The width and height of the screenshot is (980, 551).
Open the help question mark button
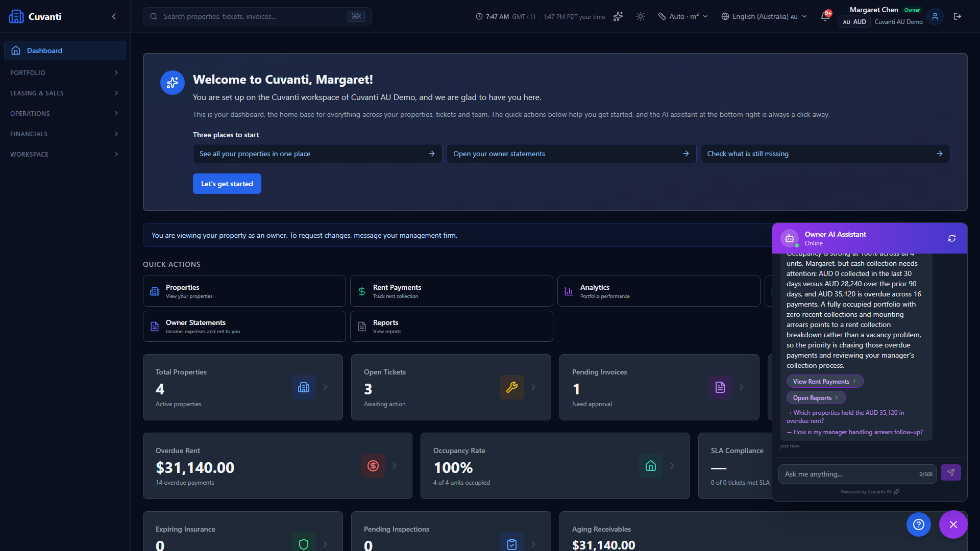(x=919, y=524)
